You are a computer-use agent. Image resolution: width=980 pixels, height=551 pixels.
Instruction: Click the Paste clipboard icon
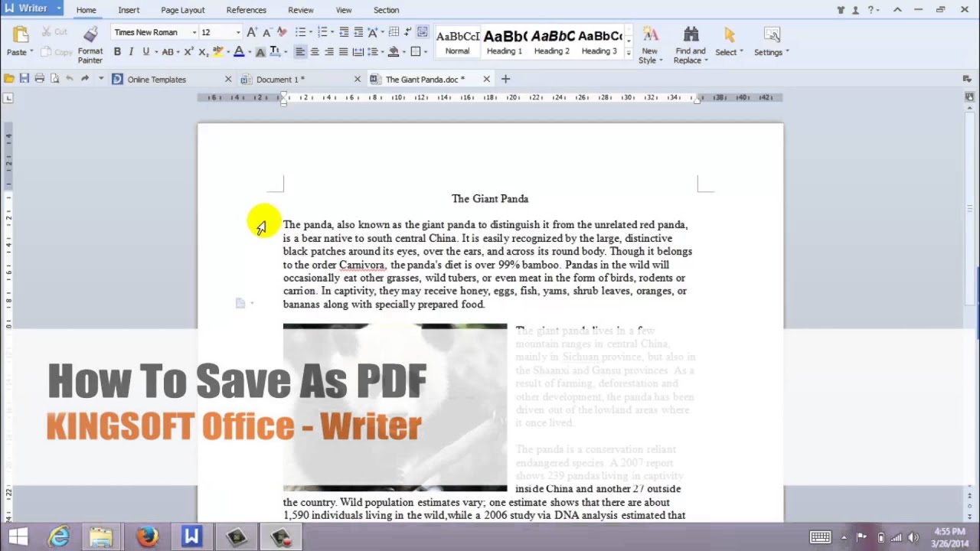click(x=20, y=34)
